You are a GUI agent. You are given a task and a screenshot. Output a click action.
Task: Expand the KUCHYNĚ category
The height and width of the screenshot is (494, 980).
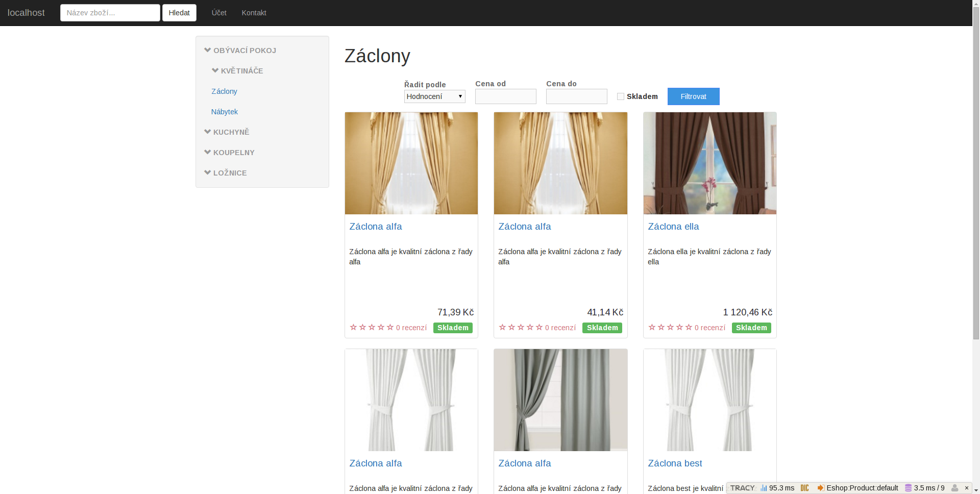[227, 132]
